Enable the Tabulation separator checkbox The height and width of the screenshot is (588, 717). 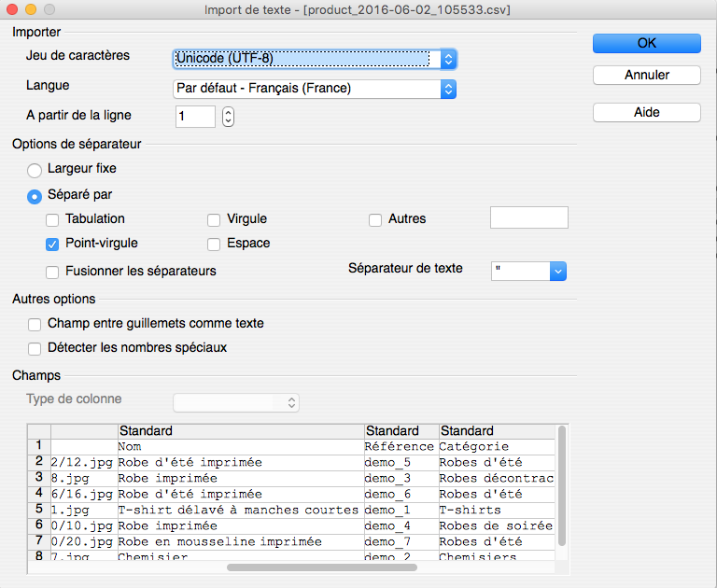pos(52,220)
